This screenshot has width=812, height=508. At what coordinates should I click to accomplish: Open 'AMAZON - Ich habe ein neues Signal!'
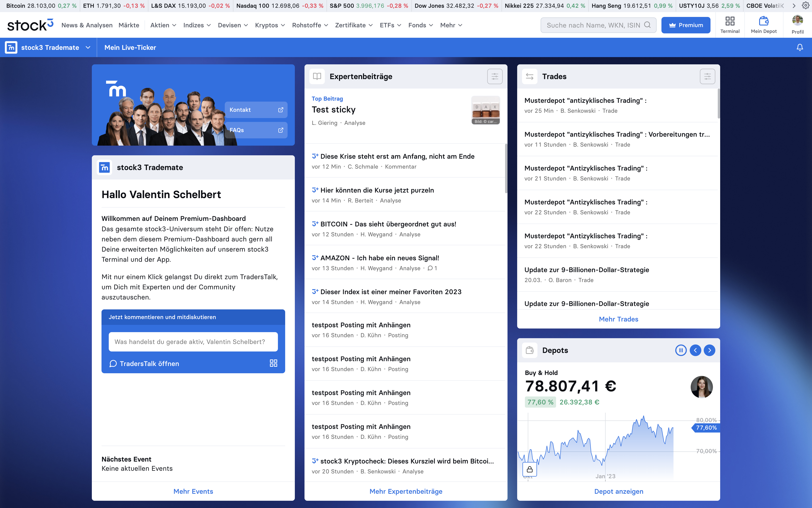[379, 258]
